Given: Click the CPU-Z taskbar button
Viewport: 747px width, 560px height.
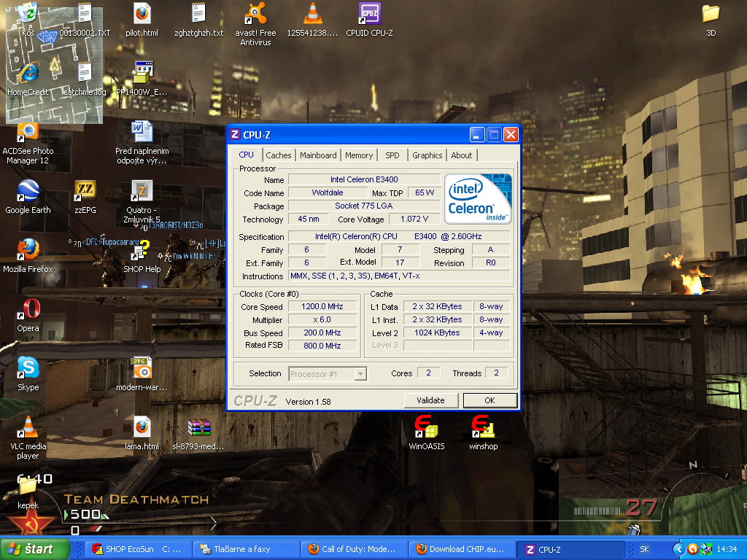Looking at the screenshot, I should (571, 549).
